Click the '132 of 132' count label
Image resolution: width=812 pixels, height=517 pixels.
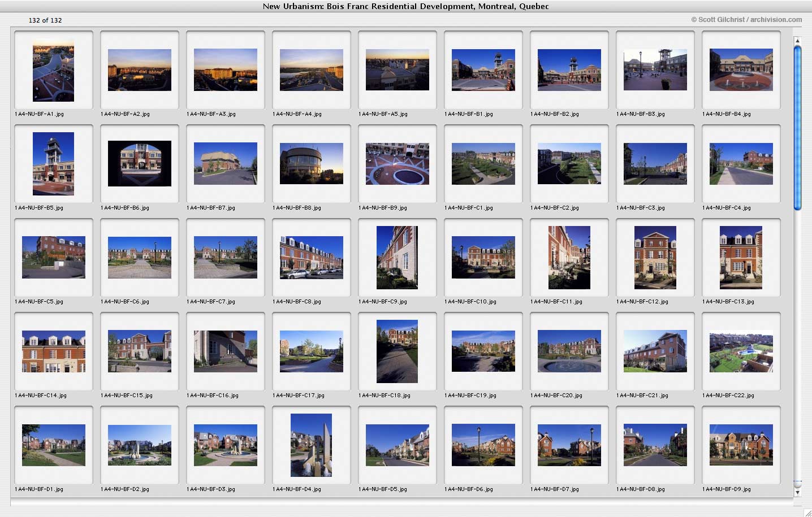[45, 20]
